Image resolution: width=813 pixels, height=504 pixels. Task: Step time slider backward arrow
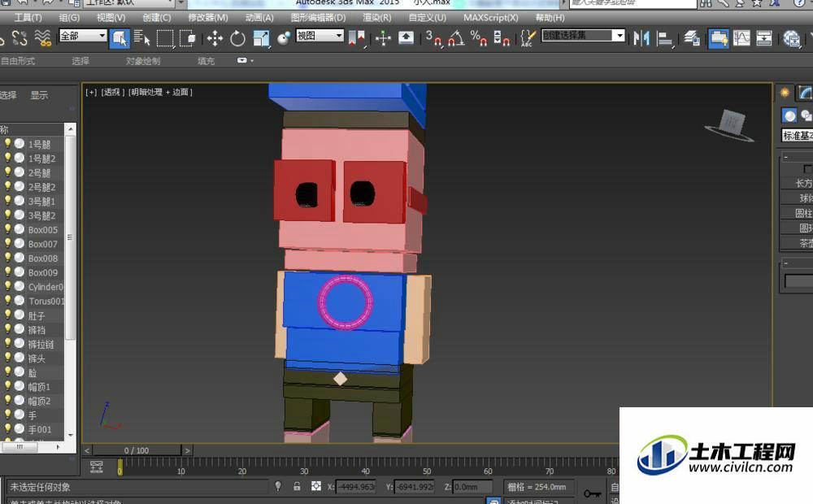87,450
